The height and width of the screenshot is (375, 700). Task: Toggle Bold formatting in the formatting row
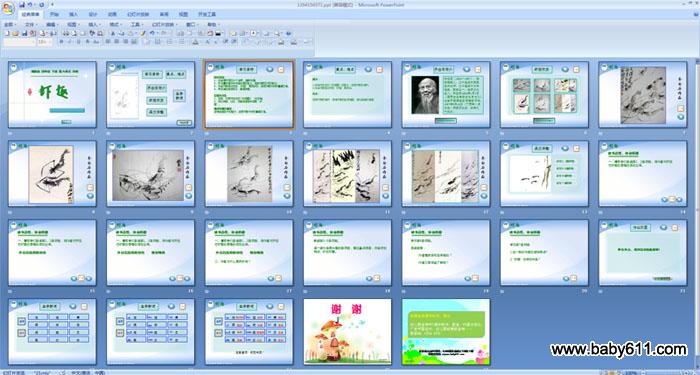(62, 42)
